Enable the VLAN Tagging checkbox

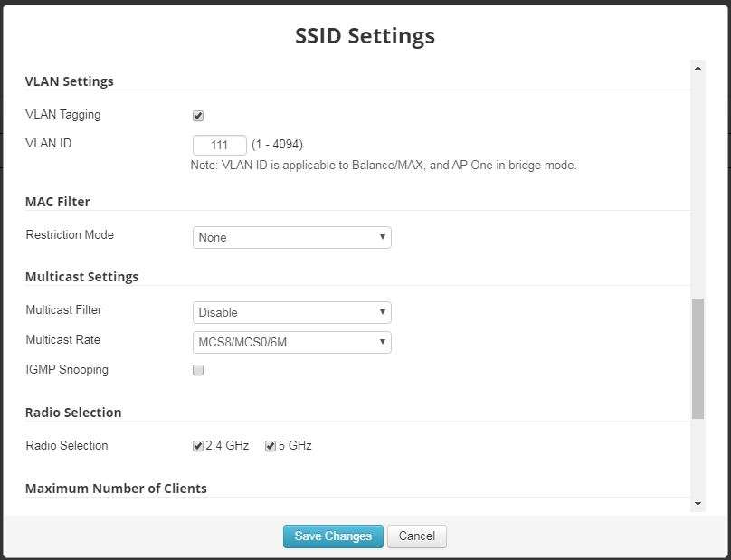(x=198, y=114)
